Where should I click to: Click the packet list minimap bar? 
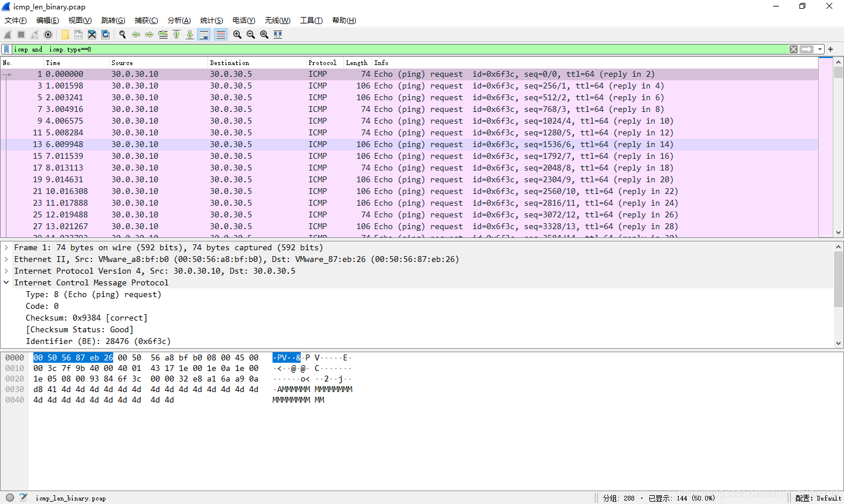(x=825, y=147)
